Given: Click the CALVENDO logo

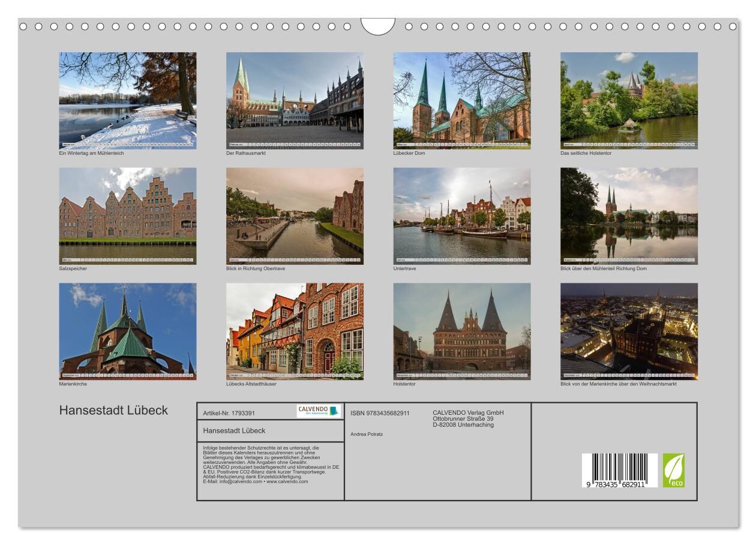Looking at the screenshot, I should [x=319, y=411].
